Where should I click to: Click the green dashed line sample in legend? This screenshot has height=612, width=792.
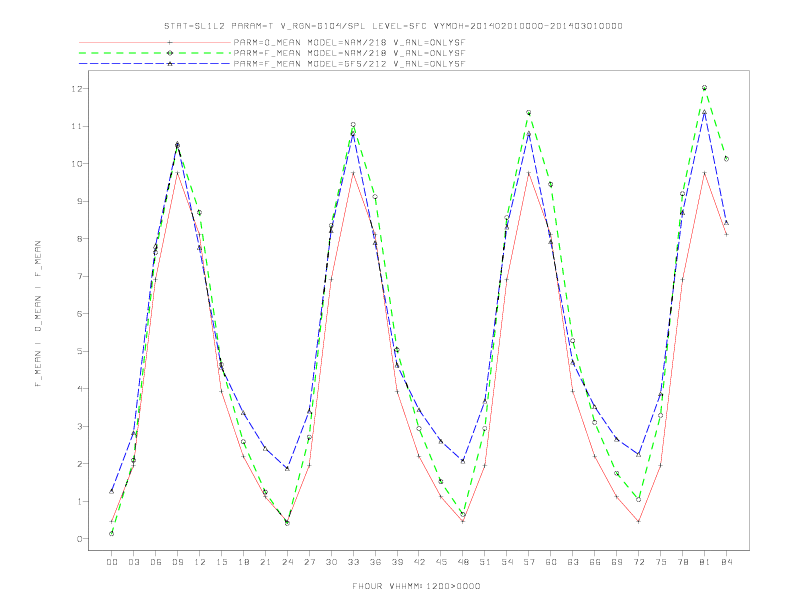155,53
